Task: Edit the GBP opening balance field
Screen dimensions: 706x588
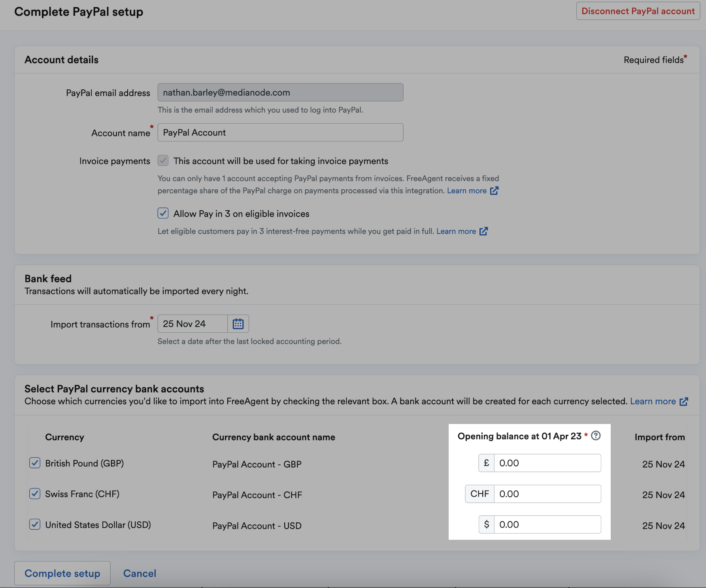Action: (547, 463)
